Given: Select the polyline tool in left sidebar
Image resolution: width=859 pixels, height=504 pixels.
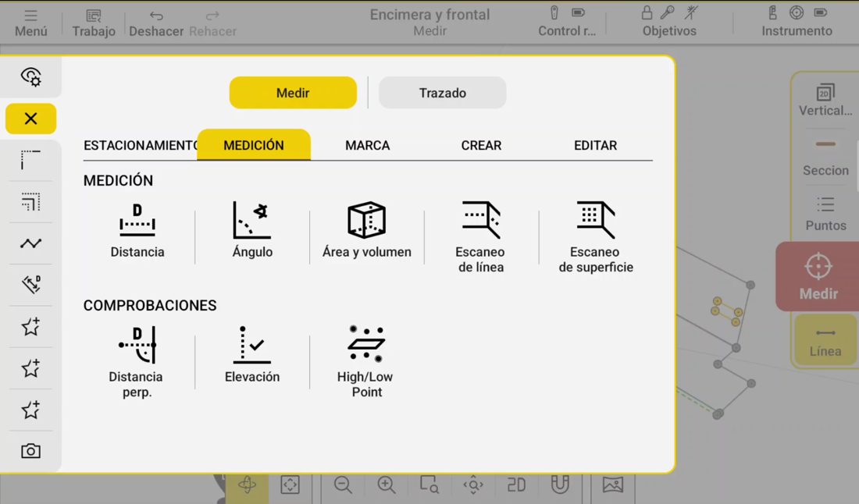Looking at the screenshot, I should click(30, 243).
